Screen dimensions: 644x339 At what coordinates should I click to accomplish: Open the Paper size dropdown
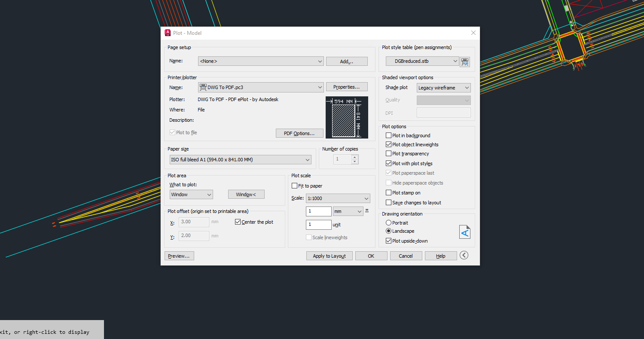[x=307, y=159]
